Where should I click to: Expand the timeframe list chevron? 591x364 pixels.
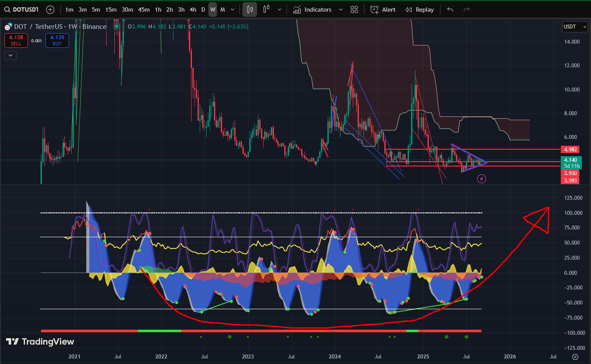[233, 9]
